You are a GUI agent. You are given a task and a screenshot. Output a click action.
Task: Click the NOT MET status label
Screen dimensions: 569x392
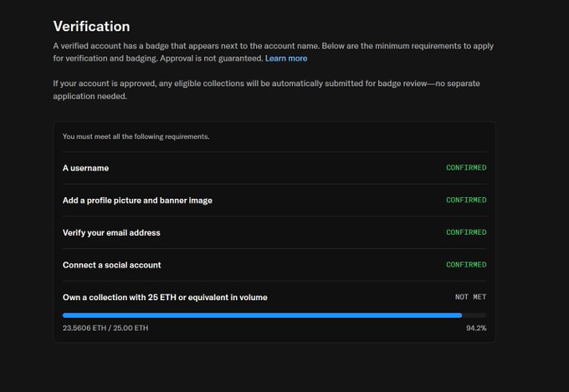pos(470,297)
